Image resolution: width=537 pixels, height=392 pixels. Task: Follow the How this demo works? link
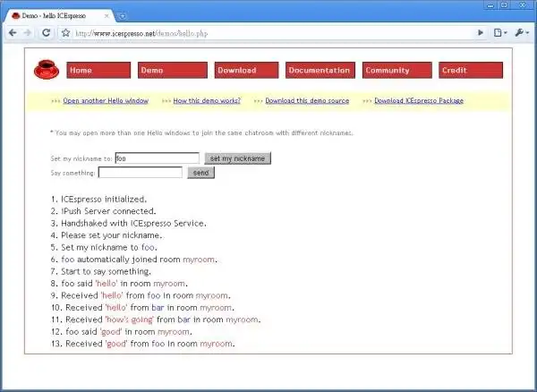click(207, 100)
